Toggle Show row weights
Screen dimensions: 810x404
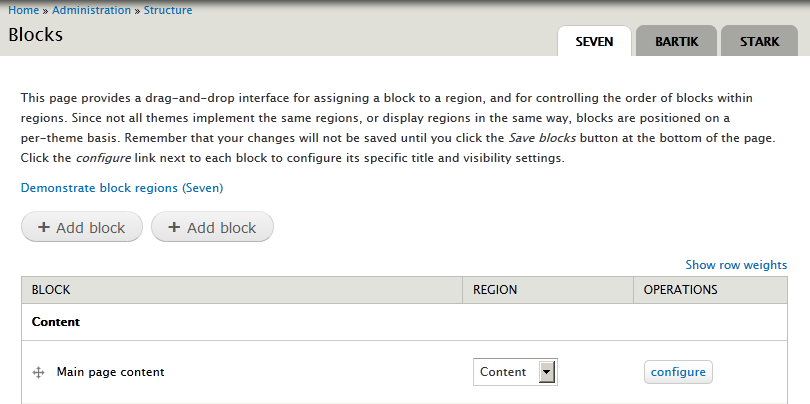[x=736, y=265]
